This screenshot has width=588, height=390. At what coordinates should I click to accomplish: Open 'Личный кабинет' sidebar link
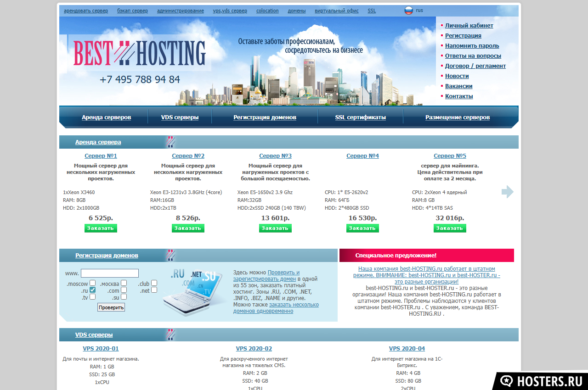click(x=469, y=26)
